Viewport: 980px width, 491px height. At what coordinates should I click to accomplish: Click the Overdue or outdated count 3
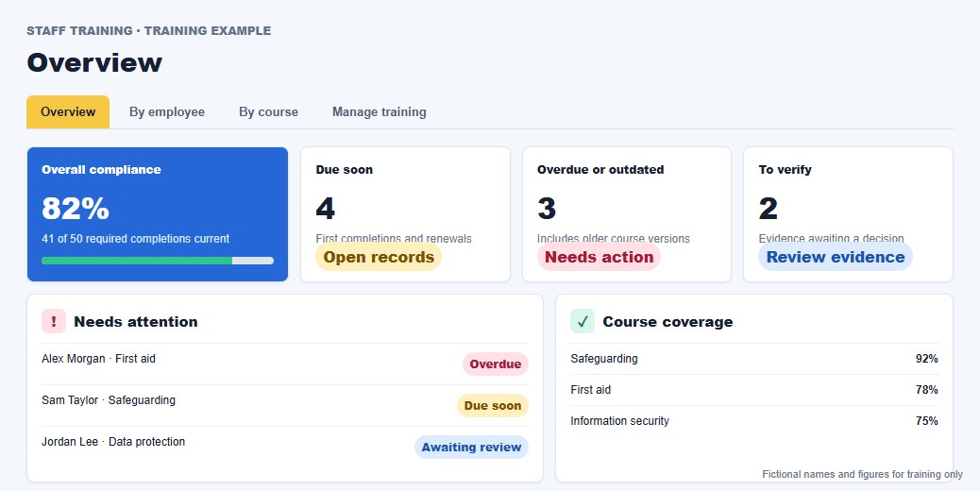[x=547, y=208]
